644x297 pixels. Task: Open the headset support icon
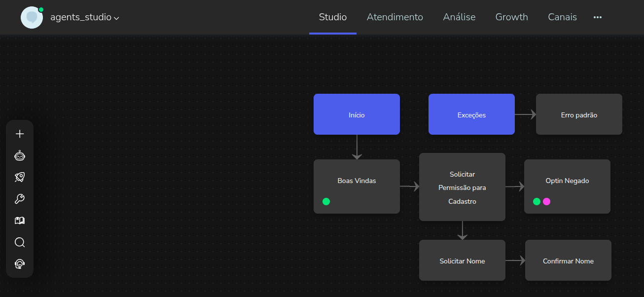pos(20,264)
